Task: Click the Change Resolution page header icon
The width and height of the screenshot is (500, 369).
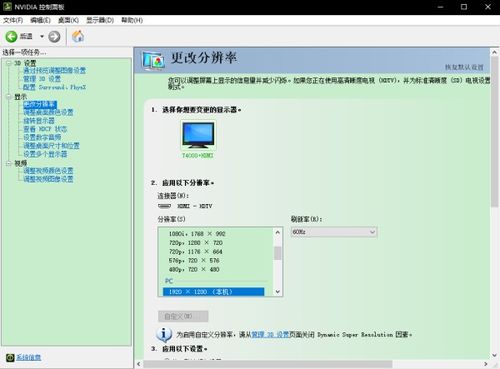Action: tap(154, 61)
